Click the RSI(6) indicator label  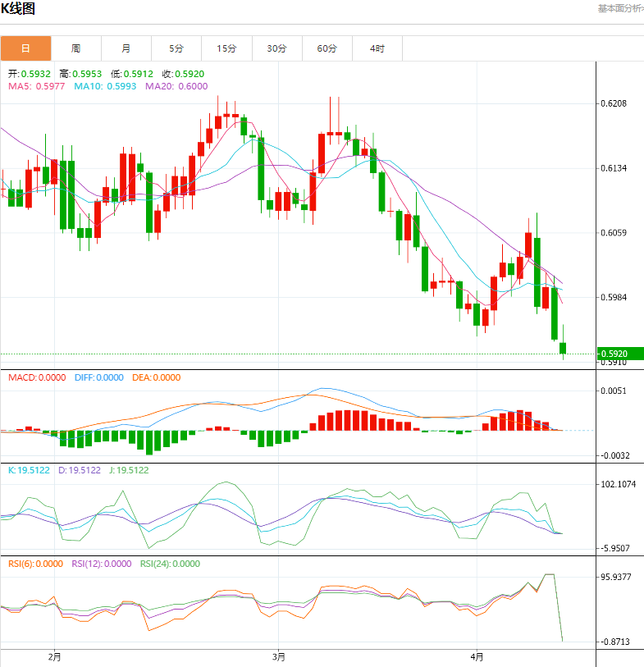(35, 564)
